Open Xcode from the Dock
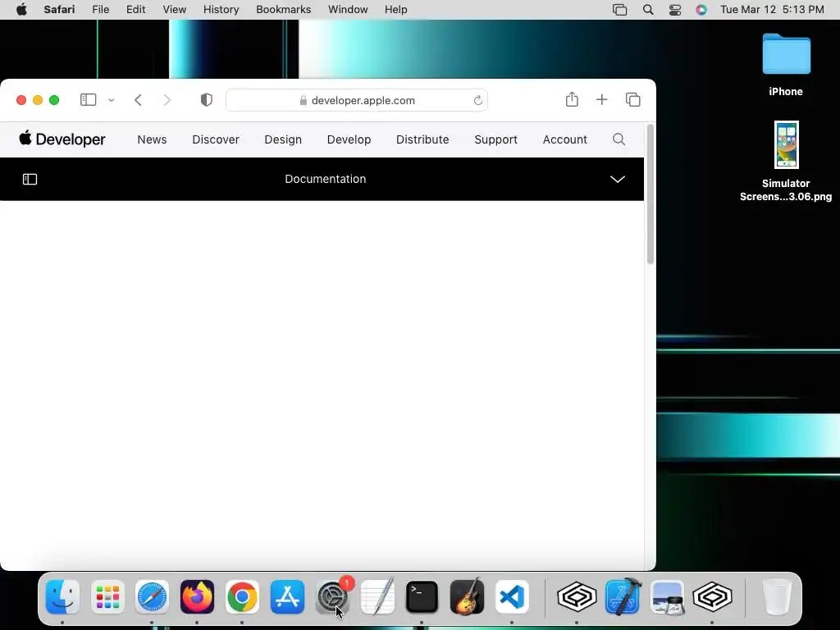 623,597
